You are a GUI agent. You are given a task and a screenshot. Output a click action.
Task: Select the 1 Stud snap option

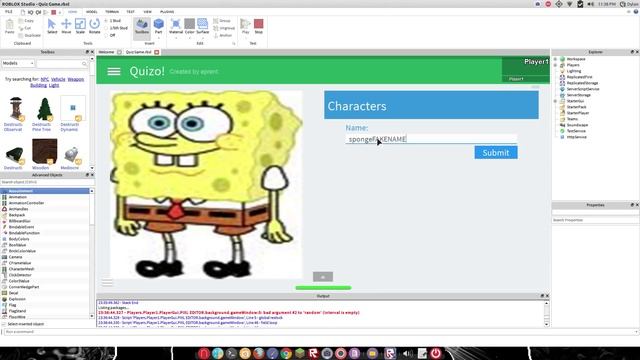[113, 20]
